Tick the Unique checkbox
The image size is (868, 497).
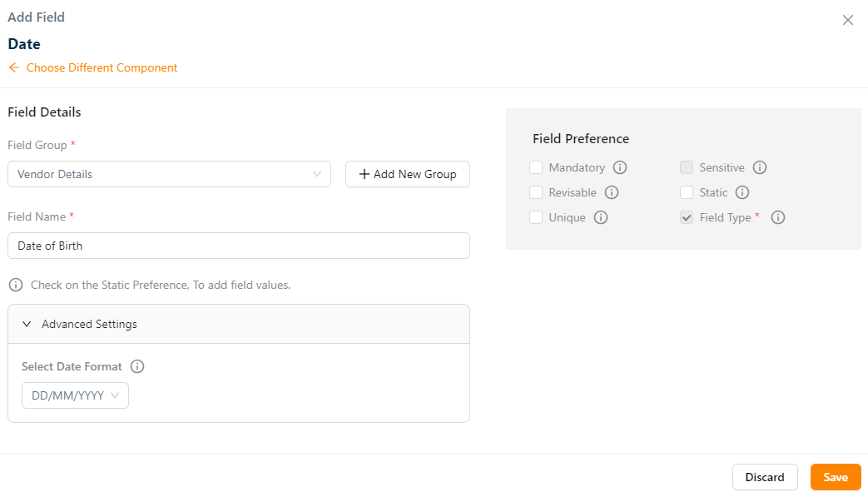pyautogui.click(x=536, y=217)
